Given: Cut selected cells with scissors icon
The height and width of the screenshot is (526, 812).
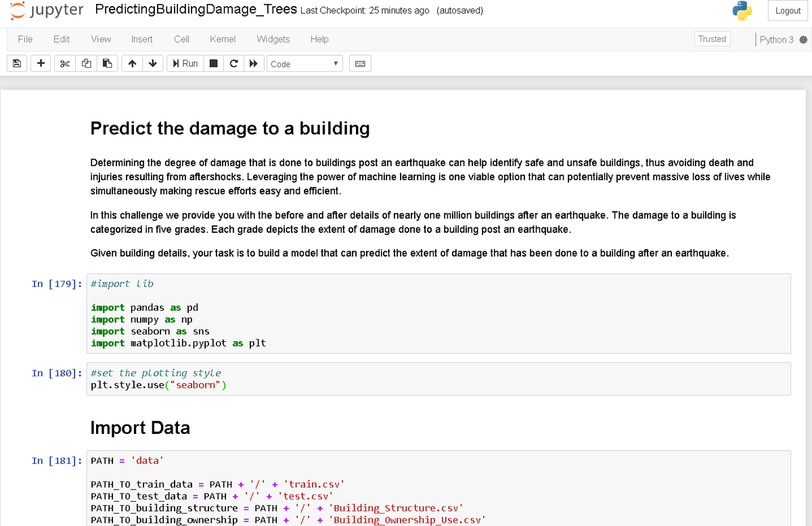Looking at the screenshot, I should click(65, 64).
